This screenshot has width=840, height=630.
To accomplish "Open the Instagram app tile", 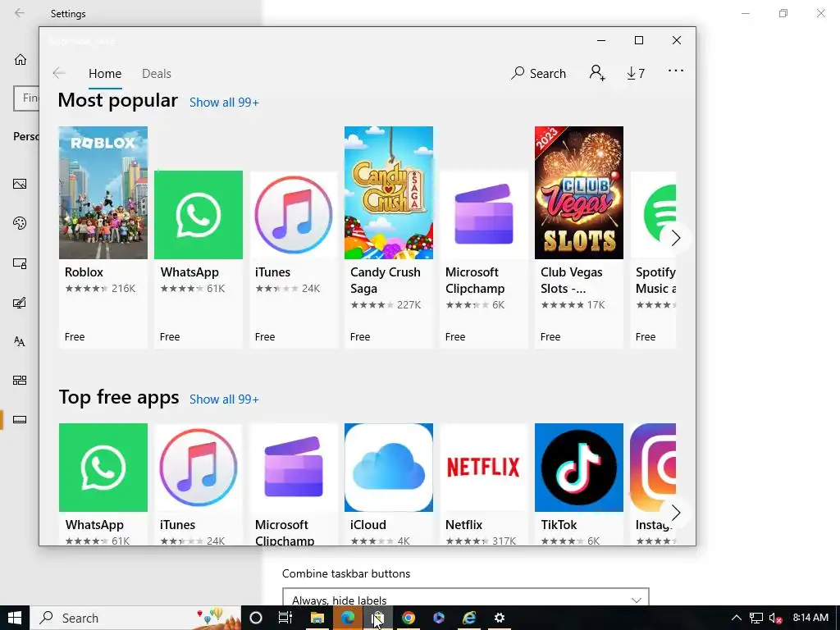I will coord(653,484).
